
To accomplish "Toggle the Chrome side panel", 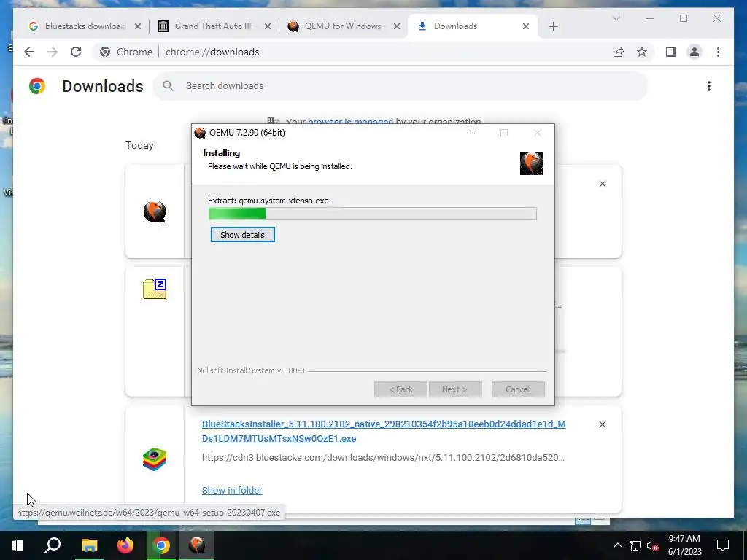I will pos(671,52).
